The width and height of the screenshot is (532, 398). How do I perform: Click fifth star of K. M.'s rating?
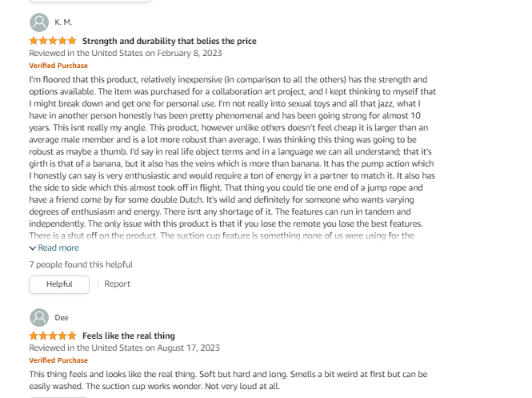[72, 41]
